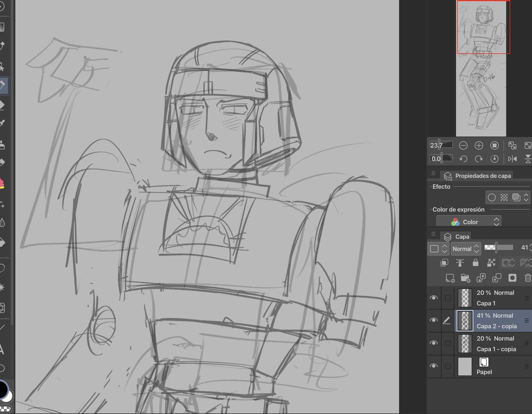Switch to Propiedades de capa tab
This screenshot has height=414, width=532.
point(477,176)
